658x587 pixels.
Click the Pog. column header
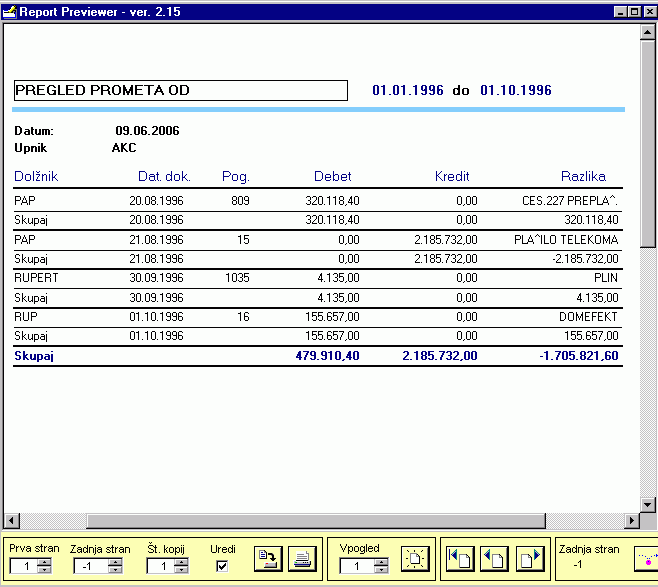point(236,177)
